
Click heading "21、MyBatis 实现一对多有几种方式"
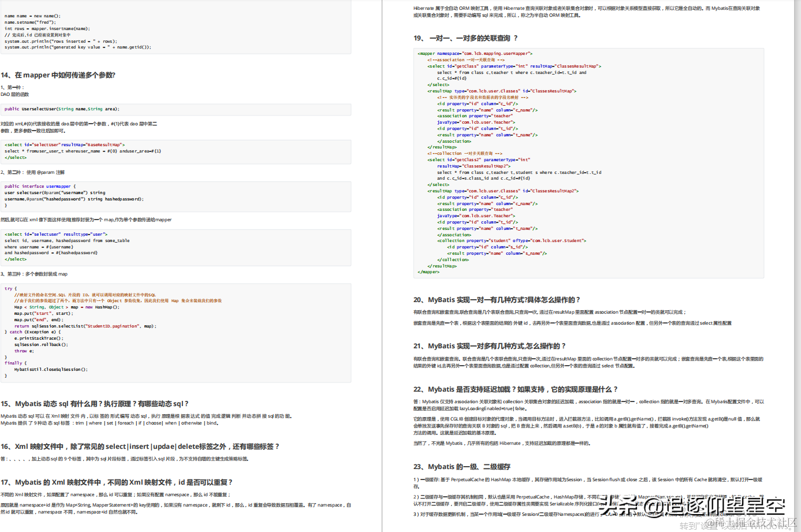(x=490, y=346)
